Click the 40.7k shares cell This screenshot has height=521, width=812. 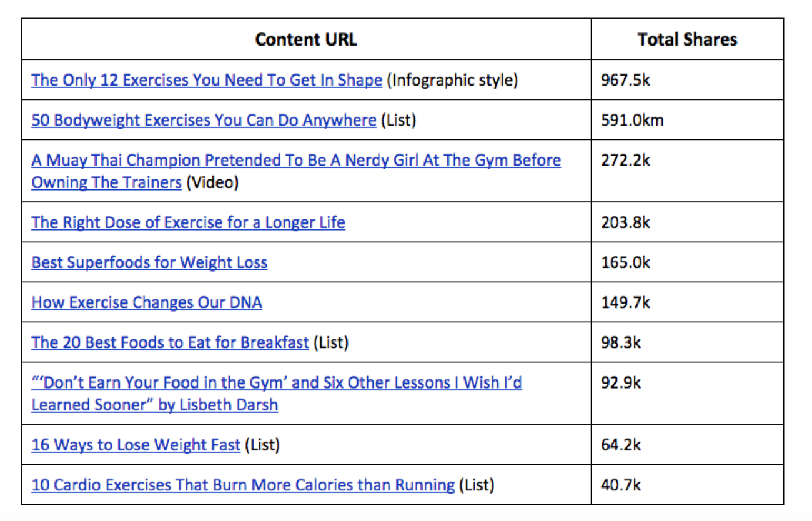point(687,485)
